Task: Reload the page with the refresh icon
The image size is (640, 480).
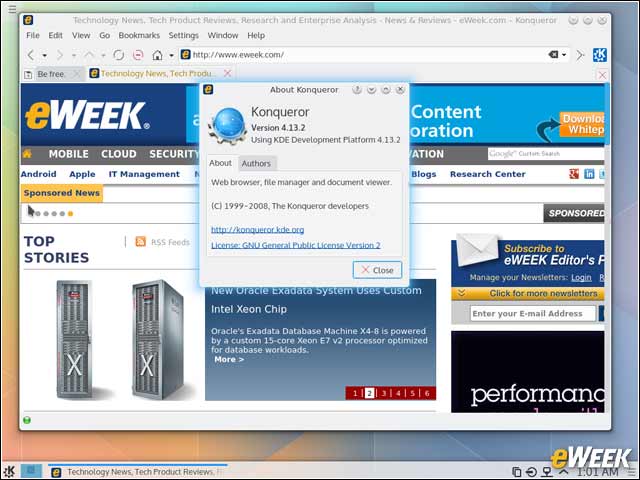Action: (x=119, y=55)
